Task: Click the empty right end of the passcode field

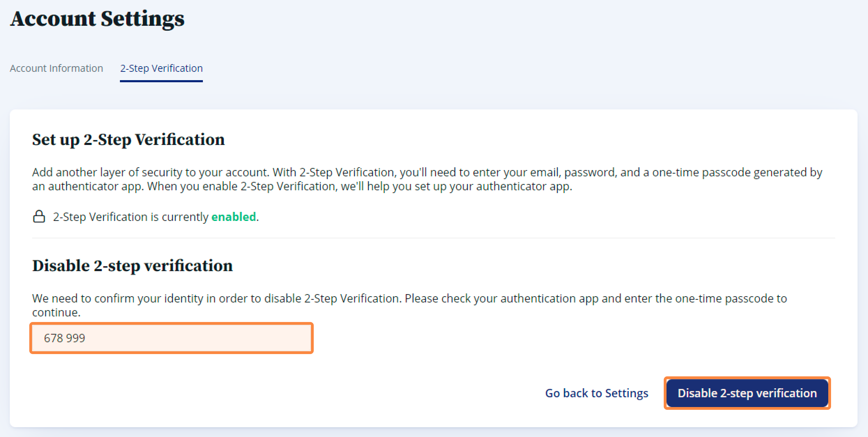Action: [x=272, y=338]
